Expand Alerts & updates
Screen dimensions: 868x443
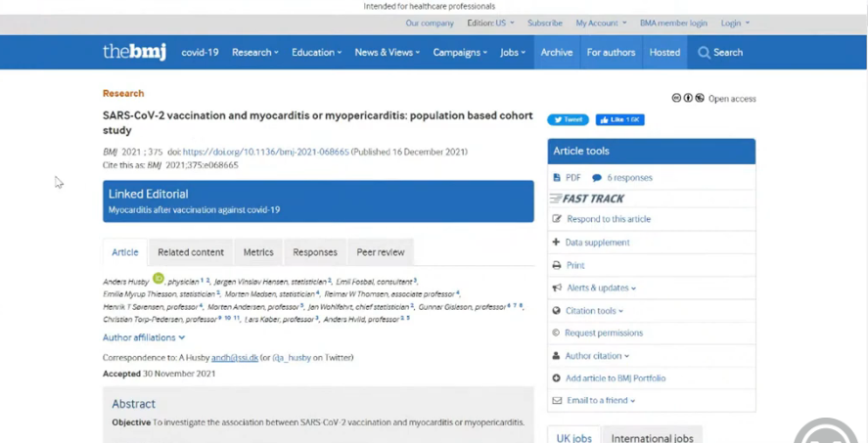click(602, 288)
